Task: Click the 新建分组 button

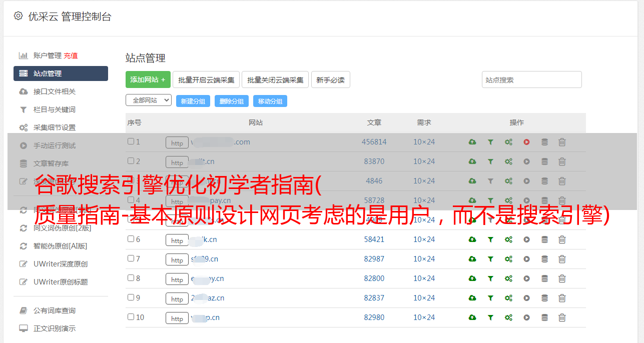Action: (x=193, y=101)
